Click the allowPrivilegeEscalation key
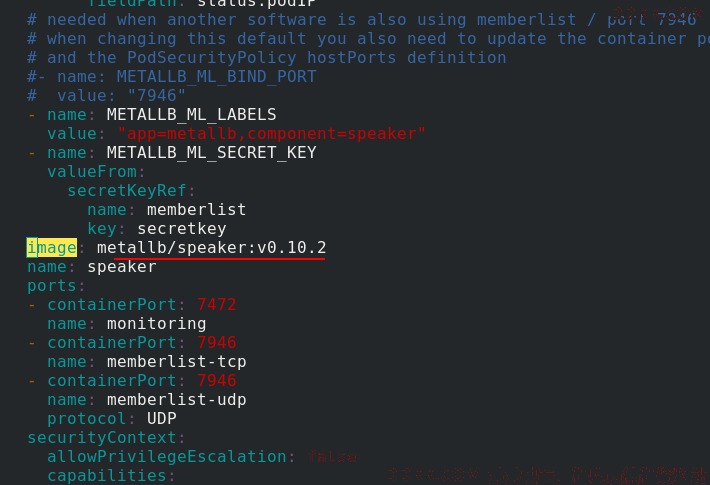 167,457
